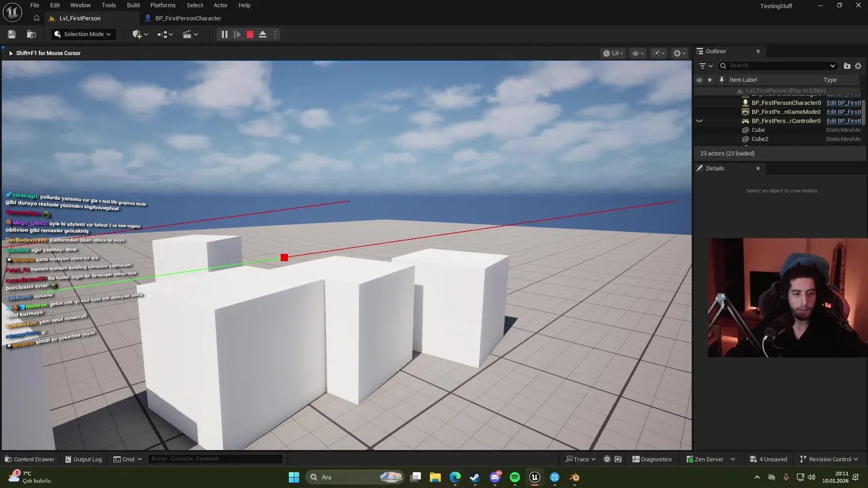Click the home icon beside the level tab

pyautogui.click(x=37, y=18)
